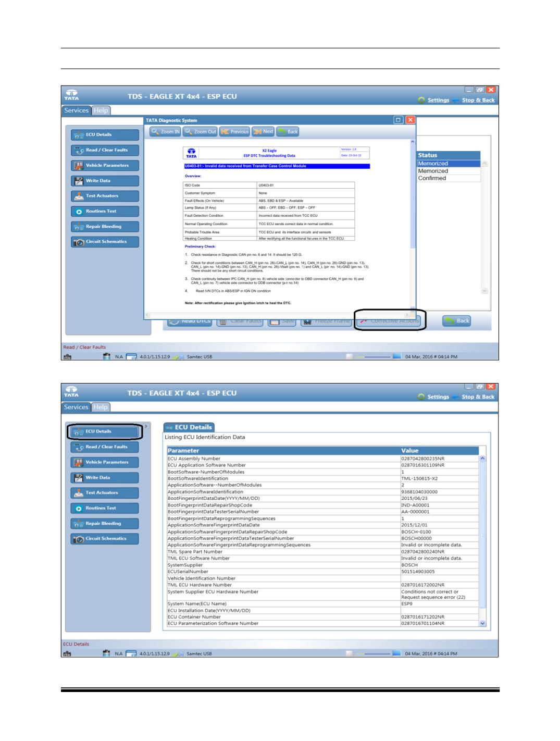Image resolution: width=560 pixels, height=741 pixels.
Task: Open Routines Test in faults screen sidebar
Action: [x=105, y=211]
